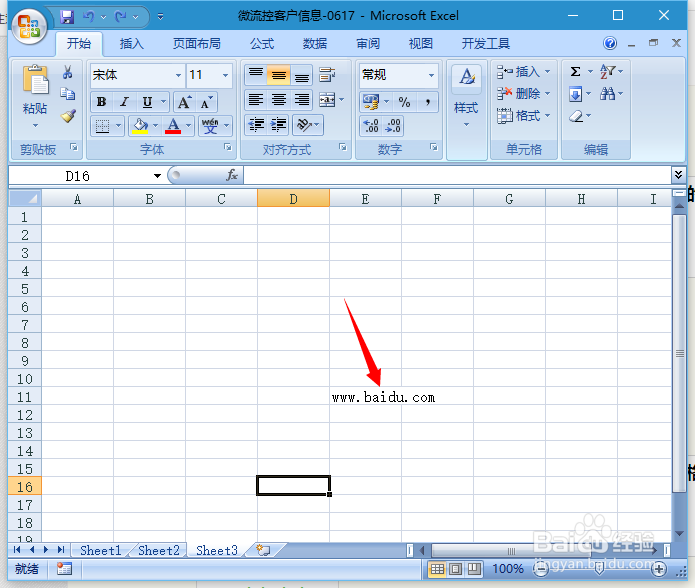Viewport: 695px width, 588px height.
Task: Decrease font size with small A
Action: pos(206,102)
